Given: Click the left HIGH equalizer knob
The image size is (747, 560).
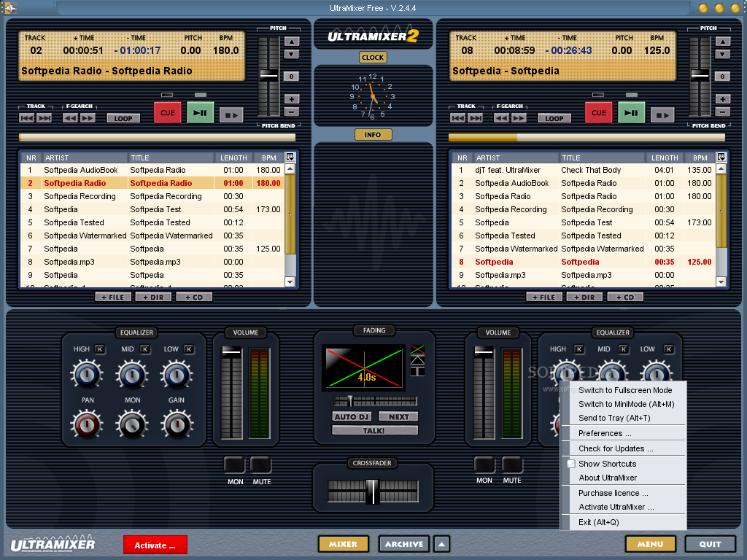Looking at the screenshot, I should [87, 374].
